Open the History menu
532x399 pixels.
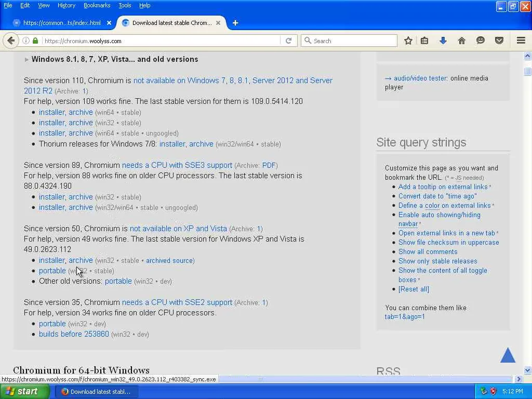pyautogui.click(x=66, y=5)
